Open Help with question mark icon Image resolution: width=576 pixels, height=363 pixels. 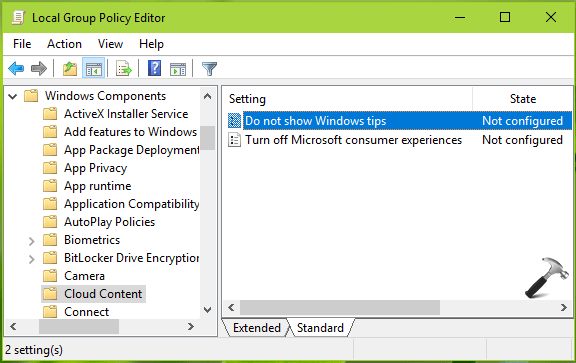tap(154, 68)
